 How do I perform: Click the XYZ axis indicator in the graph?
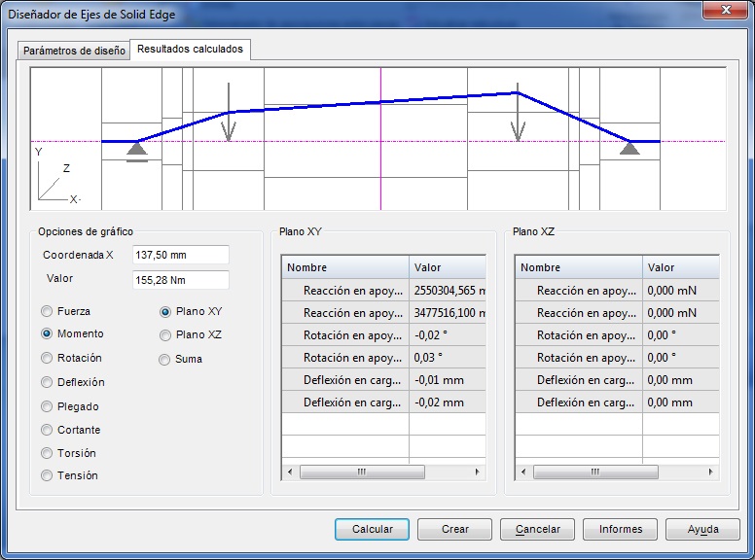pyautogui.click(x=57, y=176)
